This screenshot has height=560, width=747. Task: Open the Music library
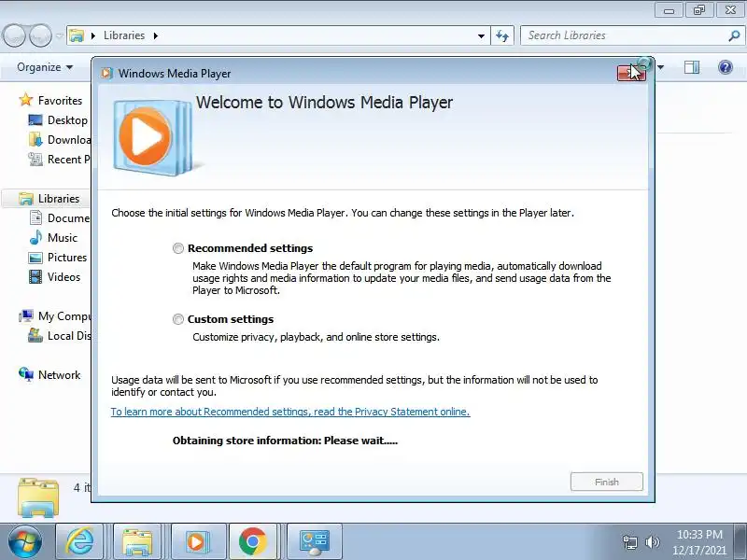[63, 238]
